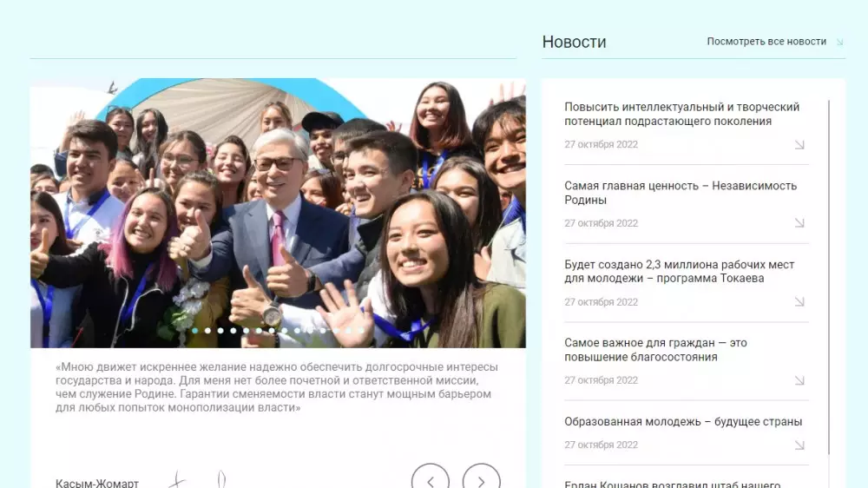The image size is (868, 488).
Task: Open headline 'Самая главная ценность – Независимость Родины'
Action: [680, 193]
